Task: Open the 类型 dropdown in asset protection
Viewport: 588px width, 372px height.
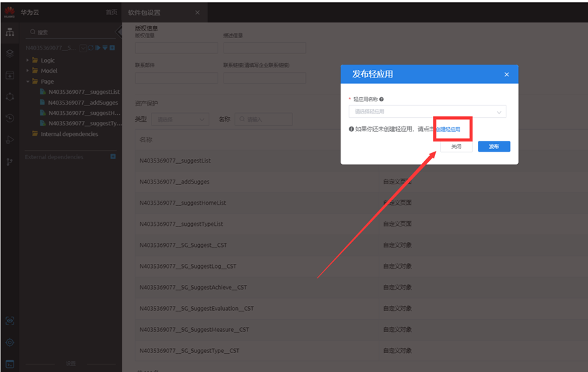Action: [x=180, y=119]
